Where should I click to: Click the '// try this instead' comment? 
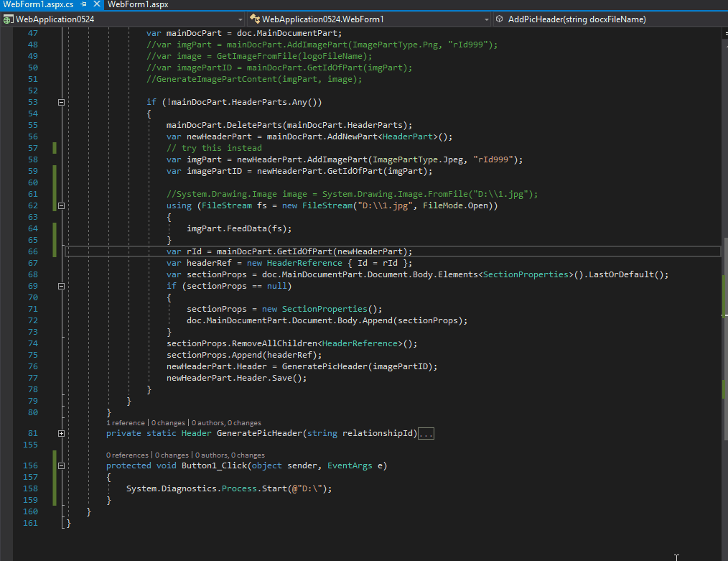(214, 148)
